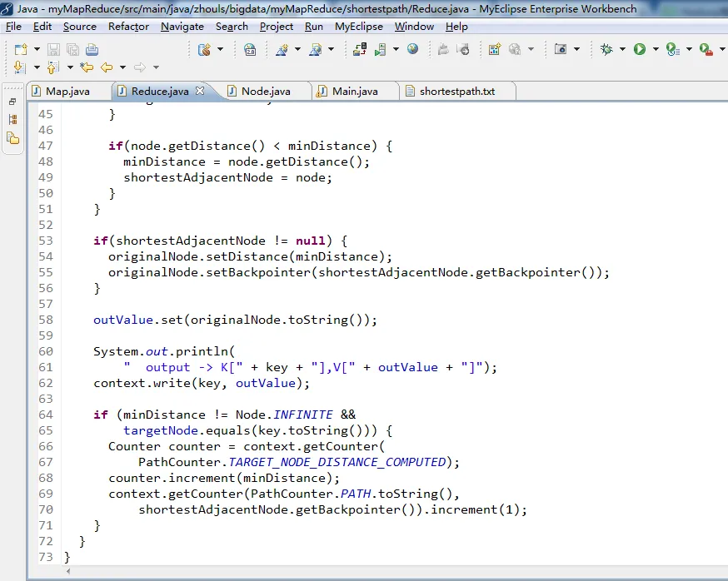Click the Previous Annotation up-arrow icon
Screen dimensions: 728x581
(53, 67)
